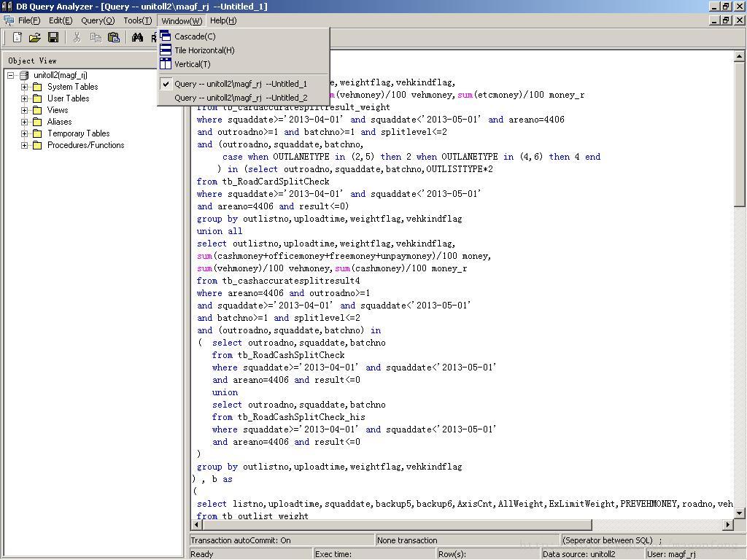The height and width of the screenshot is (560, 747).
Task: Open the File(F) menu
Action: 29,20
